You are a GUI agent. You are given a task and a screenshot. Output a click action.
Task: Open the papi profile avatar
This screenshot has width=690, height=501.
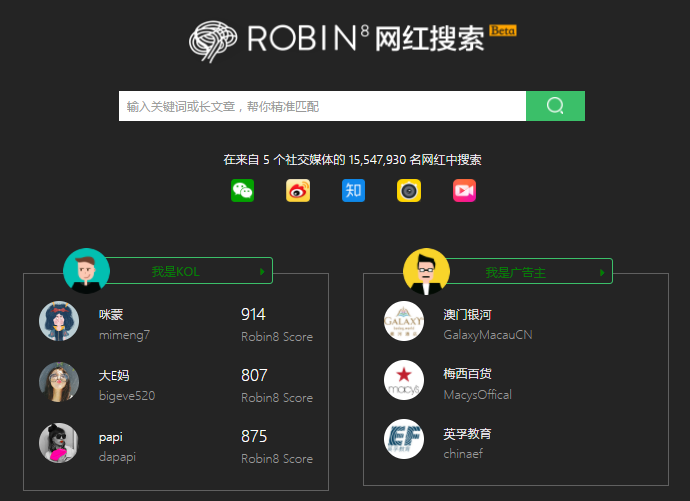59,443
